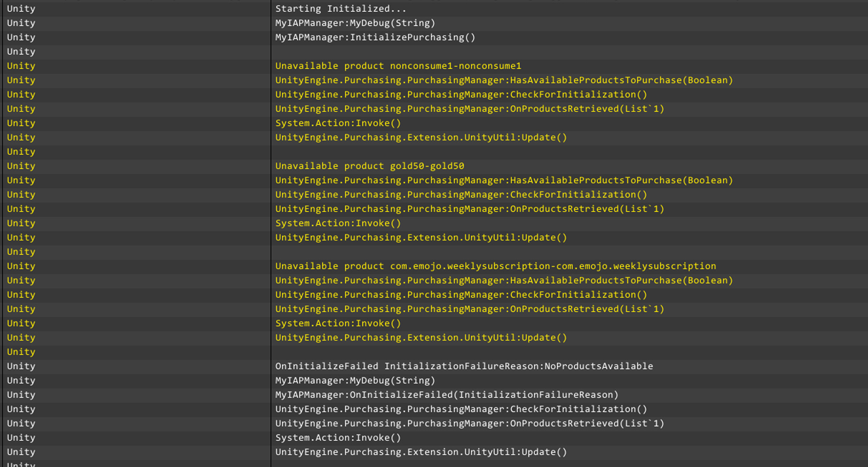Click yellow OnProductsRetrieved line in nonconsume1 trace
Image resolution: width=868 pixels, height=467 pixels.
point(470,109)
